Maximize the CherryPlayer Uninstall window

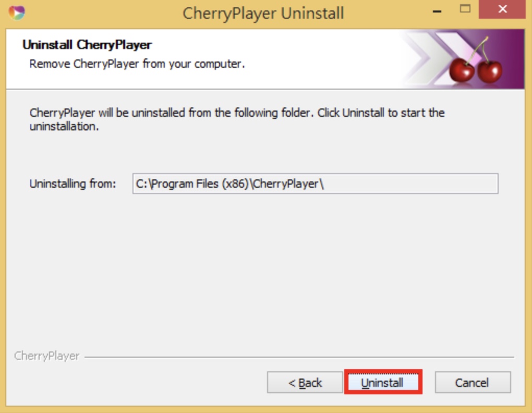pyautogui.click(x=465, y=9)
